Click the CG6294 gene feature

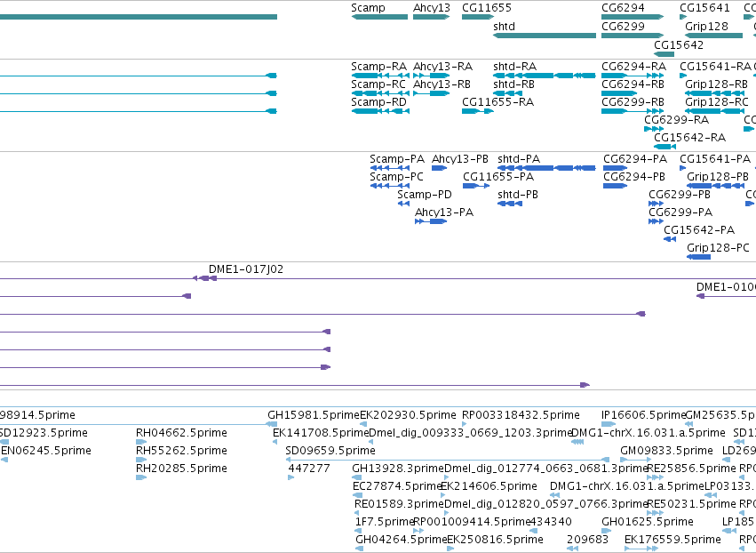[x=633, y=17]
